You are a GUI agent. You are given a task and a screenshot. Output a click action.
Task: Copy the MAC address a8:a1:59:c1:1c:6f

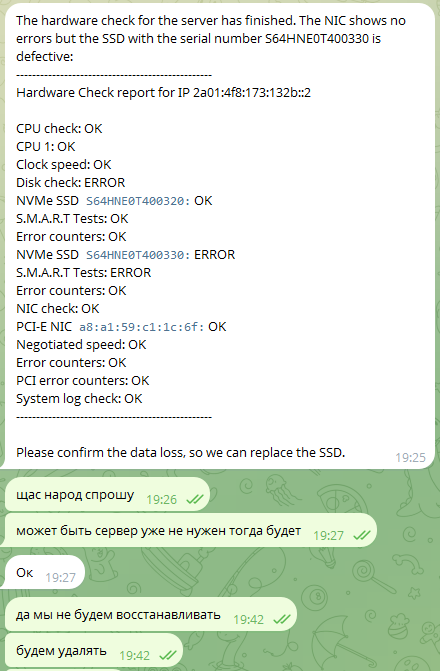point(142,327)
